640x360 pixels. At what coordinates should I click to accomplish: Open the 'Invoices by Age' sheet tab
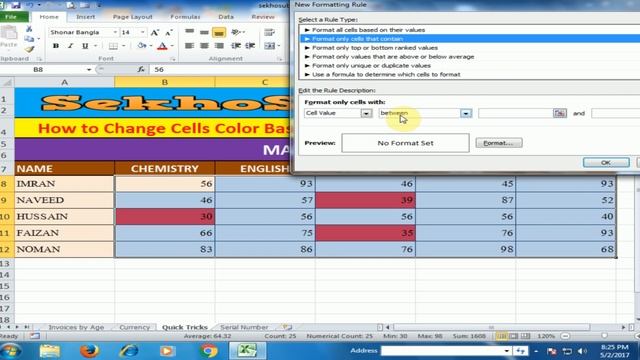point(76,327)
